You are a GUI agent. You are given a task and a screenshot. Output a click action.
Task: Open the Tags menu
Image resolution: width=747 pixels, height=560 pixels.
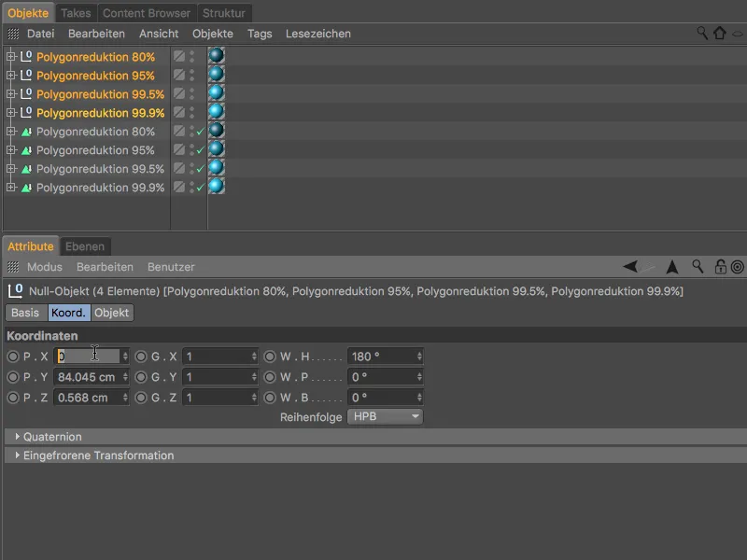pyautogui.click(x=260, y=34)
